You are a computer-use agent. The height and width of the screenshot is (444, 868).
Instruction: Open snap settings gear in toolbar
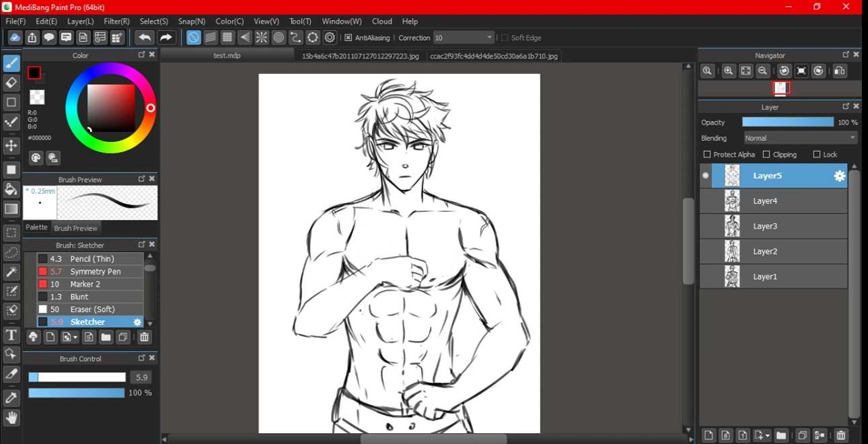[330, 38]
